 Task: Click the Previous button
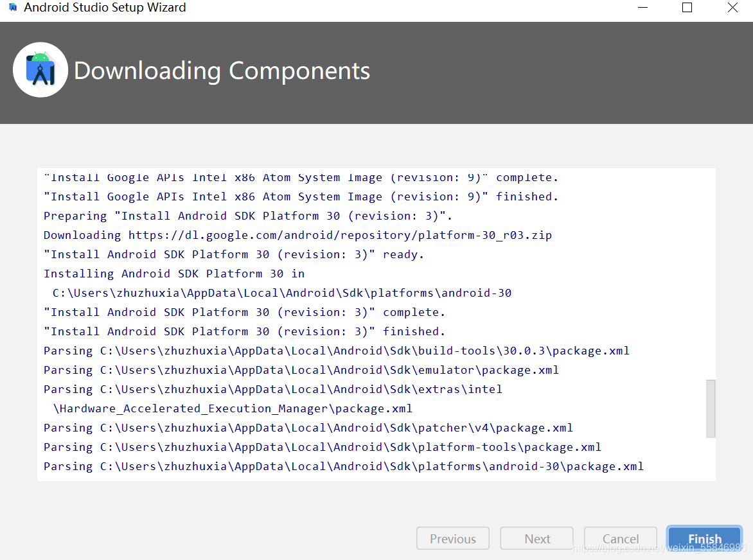(x=453, y=538)
